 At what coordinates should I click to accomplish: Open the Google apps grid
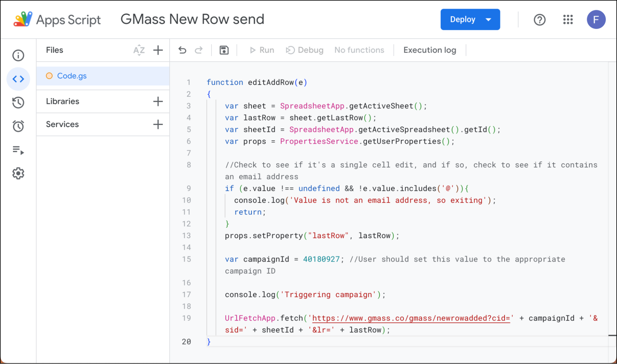568,19
